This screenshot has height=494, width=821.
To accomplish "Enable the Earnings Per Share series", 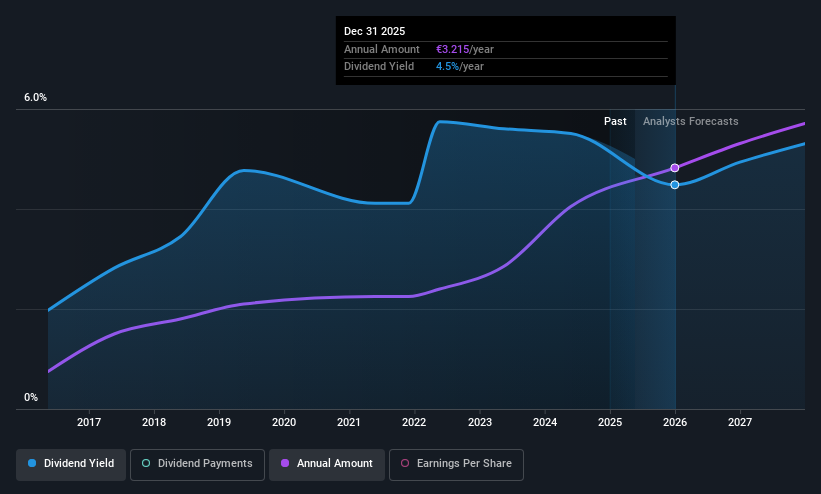I will point(456,464).
